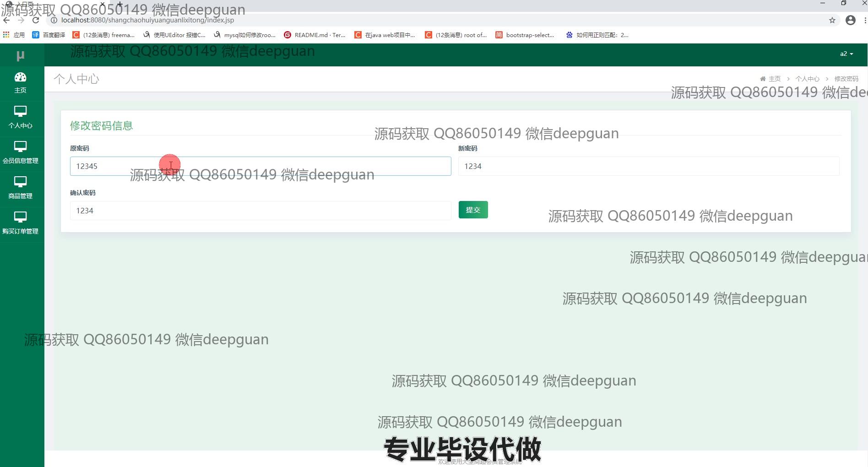This screenshot has height=467, width=868.
Task: Click the 个人中心 breadcrumb link
Action: [x=807, y=79]
